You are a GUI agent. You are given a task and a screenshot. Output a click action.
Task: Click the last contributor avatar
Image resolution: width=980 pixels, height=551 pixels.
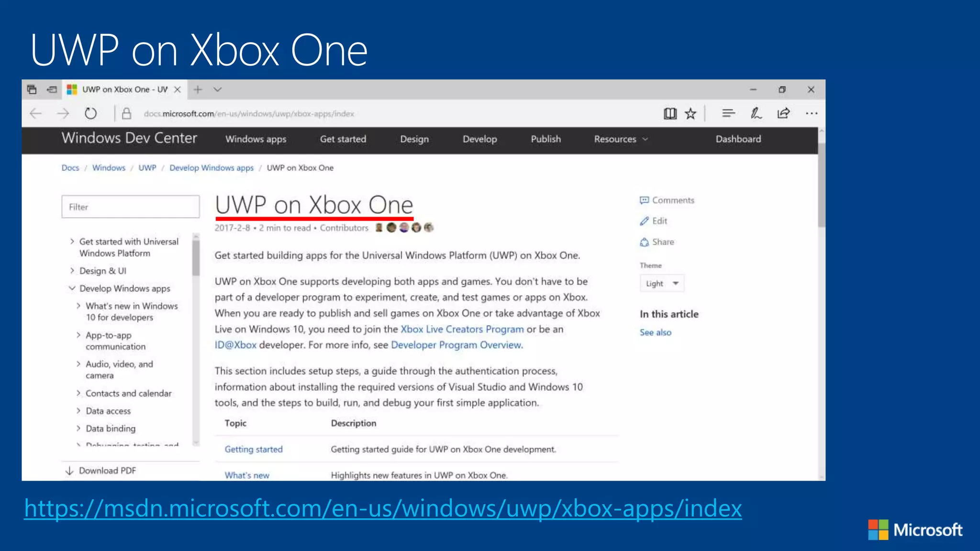(x=429, y=228)
